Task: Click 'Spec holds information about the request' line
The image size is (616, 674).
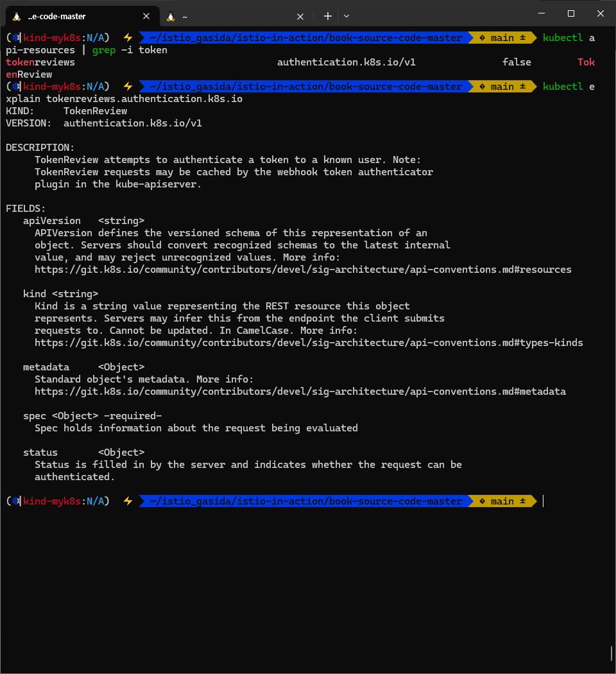Action: click(196, 428)
